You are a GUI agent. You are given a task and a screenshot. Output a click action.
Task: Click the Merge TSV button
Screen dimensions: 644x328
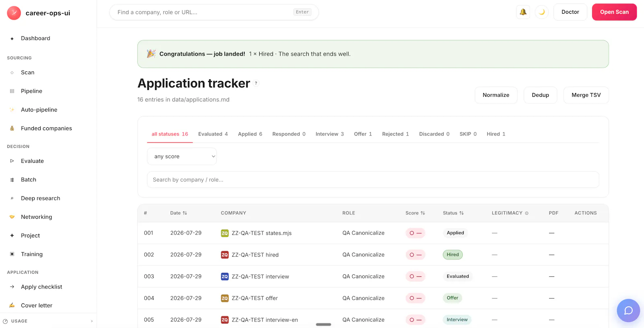[586, 95]
